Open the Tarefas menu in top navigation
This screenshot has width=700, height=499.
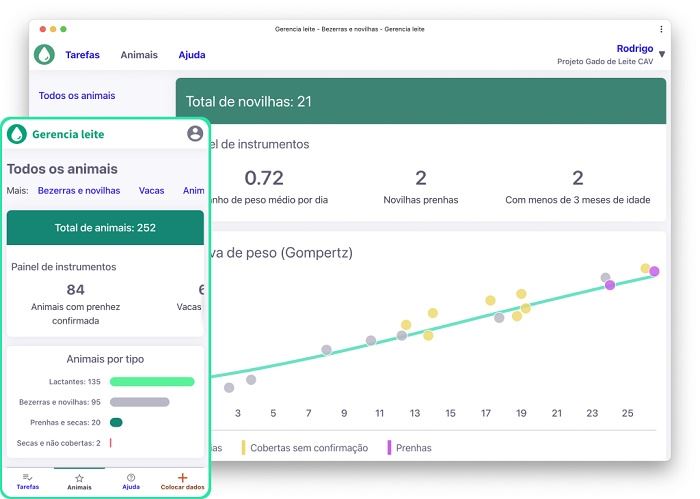pyautogui.click(x=82, y=55)
